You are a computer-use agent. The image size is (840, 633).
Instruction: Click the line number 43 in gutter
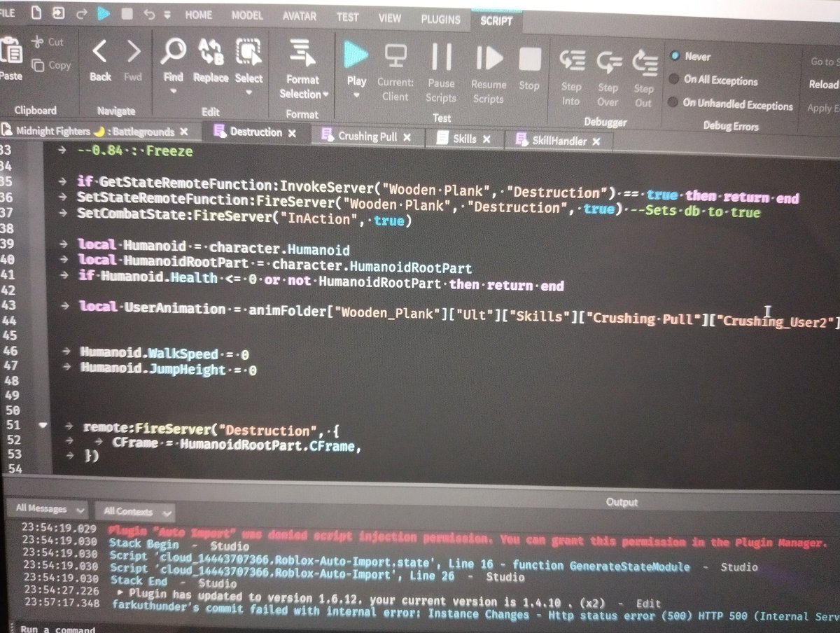click(10, 306)
